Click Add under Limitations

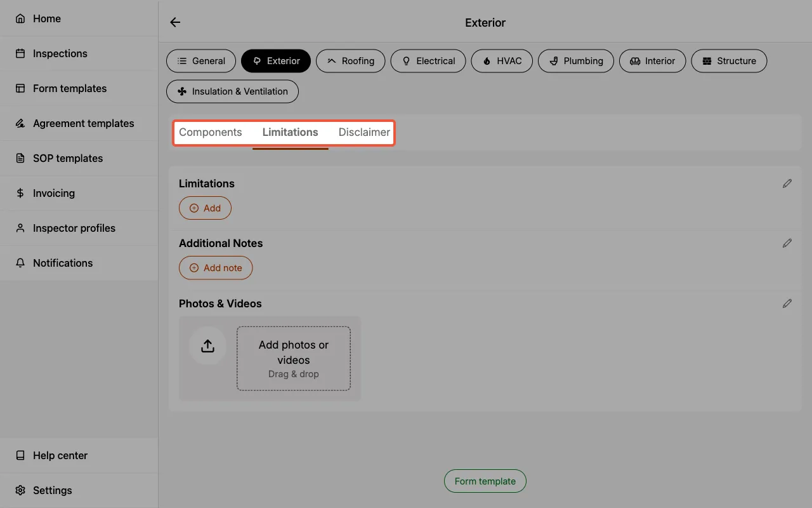pyautogui.click(x=205, y=208)
